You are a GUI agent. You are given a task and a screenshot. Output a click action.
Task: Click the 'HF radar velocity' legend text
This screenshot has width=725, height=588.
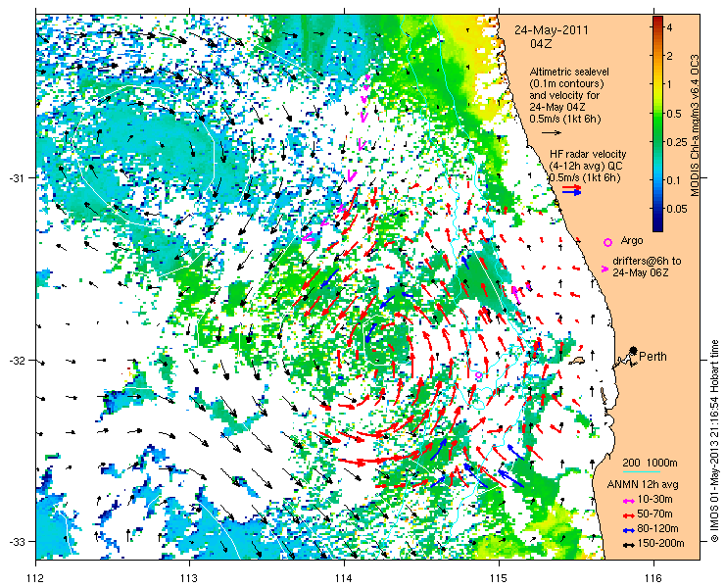(x=588, y=154)
